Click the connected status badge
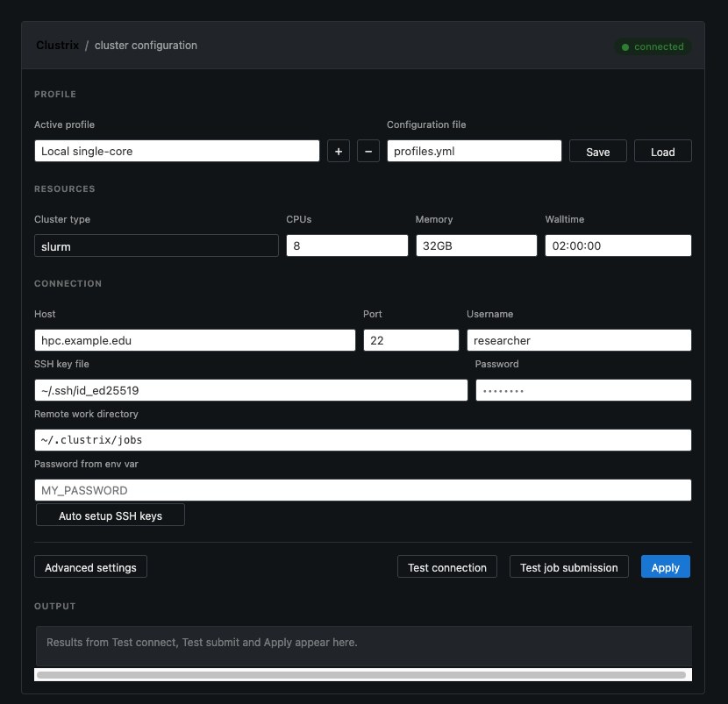The height and width of the screenshot is (704, 728). coord(653,46)
